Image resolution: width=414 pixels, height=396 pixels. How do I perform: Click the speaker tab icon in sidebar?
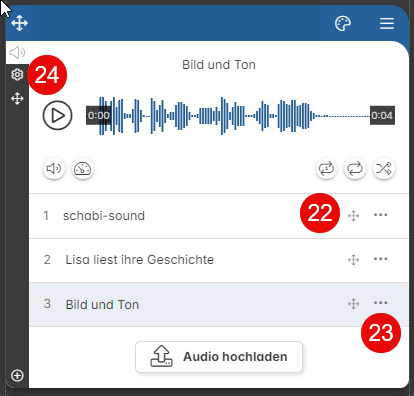click(17, 52)
